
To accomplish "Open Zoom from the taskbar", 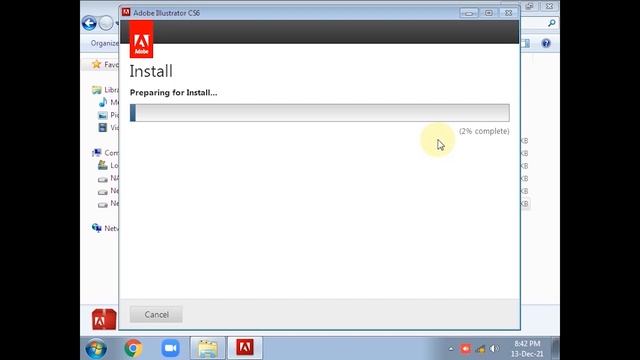I will point(171,349).
